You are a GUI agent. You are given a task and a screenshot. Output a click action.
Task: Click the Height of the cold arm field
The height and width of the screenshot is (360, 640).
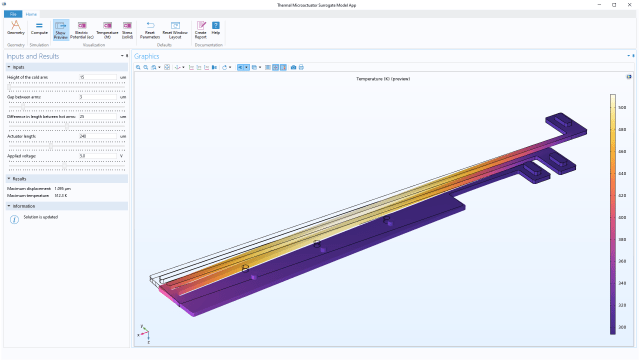point(98,77)
